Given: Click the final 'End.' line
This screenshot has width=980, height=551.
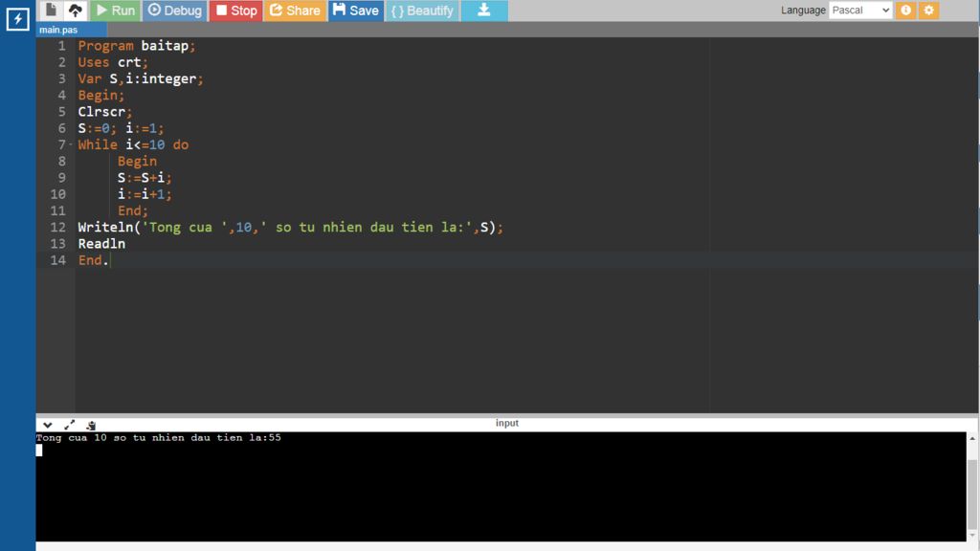Looking at the screenshot, I should [93, 260].
